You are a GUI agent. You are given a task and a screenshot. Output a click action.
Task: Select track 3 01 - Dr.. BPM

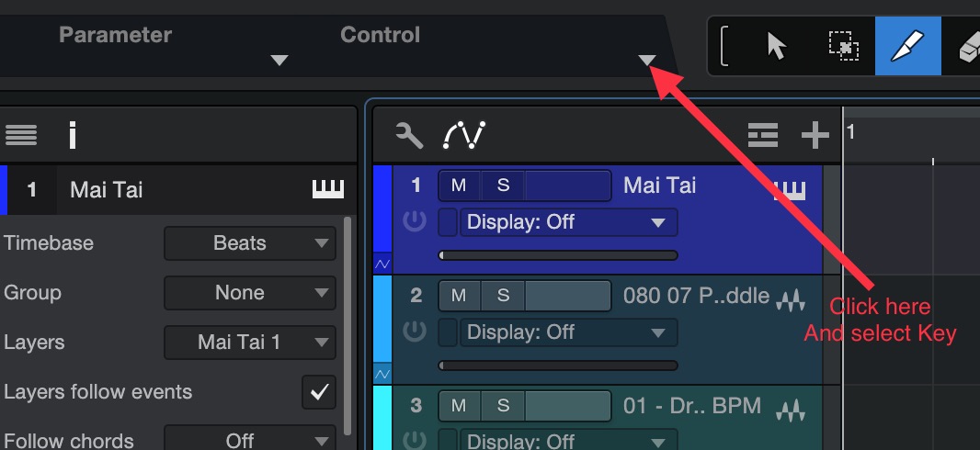coord(692,406)
